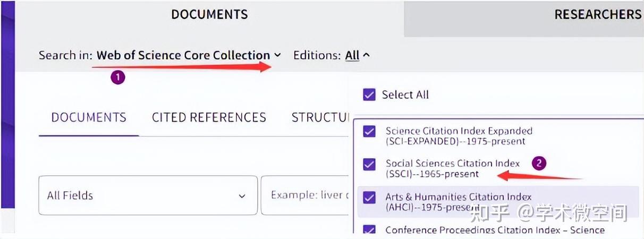Click the chevron beside Web of Science Core Collection
Image resolution: width=644 pixels, height=239 pixels.
pyautogui.click(x=277, y=55)
